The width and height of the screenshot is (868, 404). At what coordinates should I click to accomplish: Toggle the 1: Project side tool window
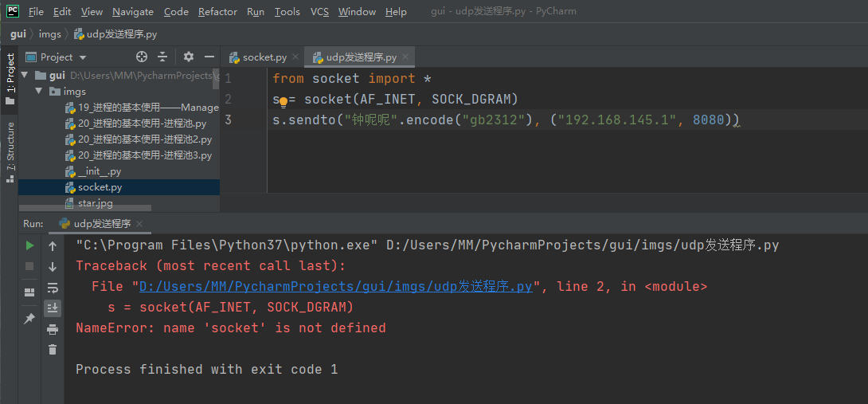[x=10, y=79]
